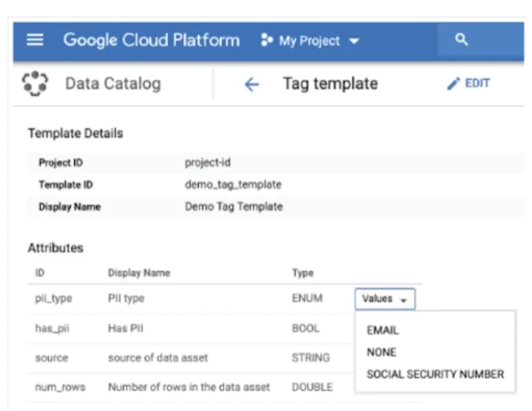
Task: Click the project hexagon dots icon
Action: (x=266, y=41)
